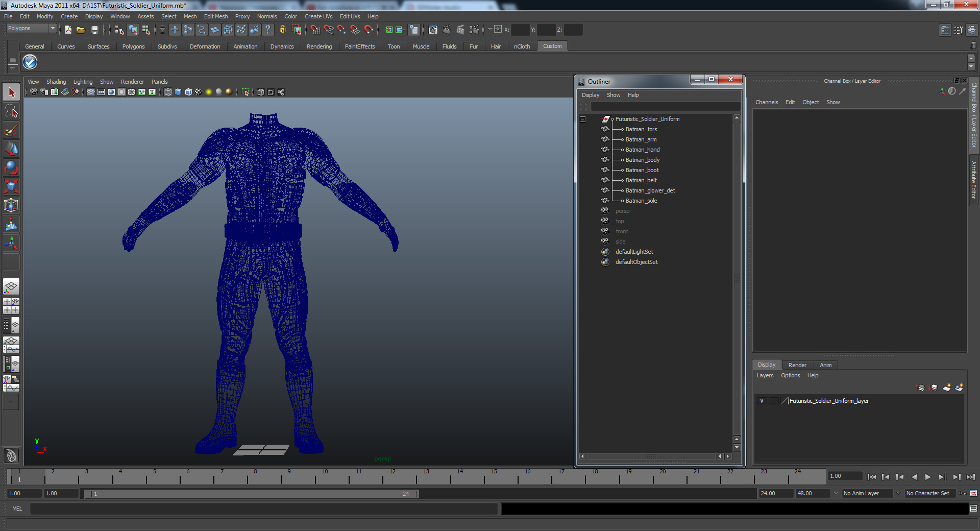The height and width of the screenshot is (531, 980).
Task: Use all lights yellow sphere icon
Action: (209, 92)
